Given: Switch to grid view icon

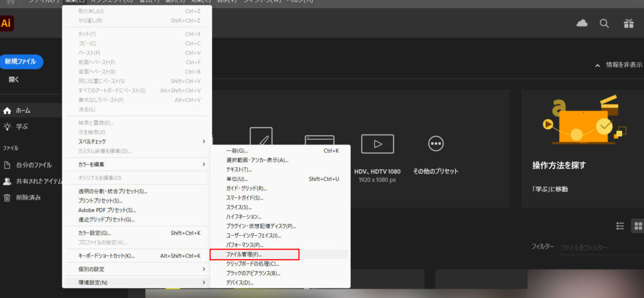Looking at the screenshot, I should click(x=638, y=226).
